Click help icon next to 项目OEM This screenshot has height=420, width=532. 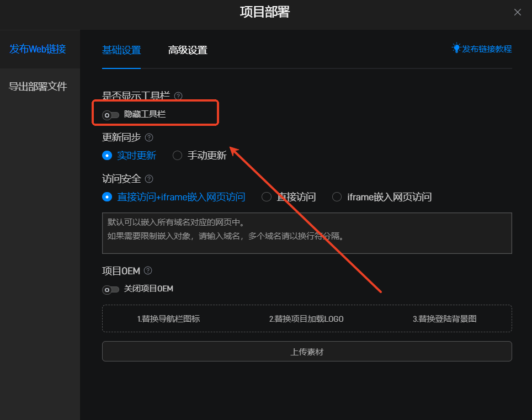click(x=148, y=270)
